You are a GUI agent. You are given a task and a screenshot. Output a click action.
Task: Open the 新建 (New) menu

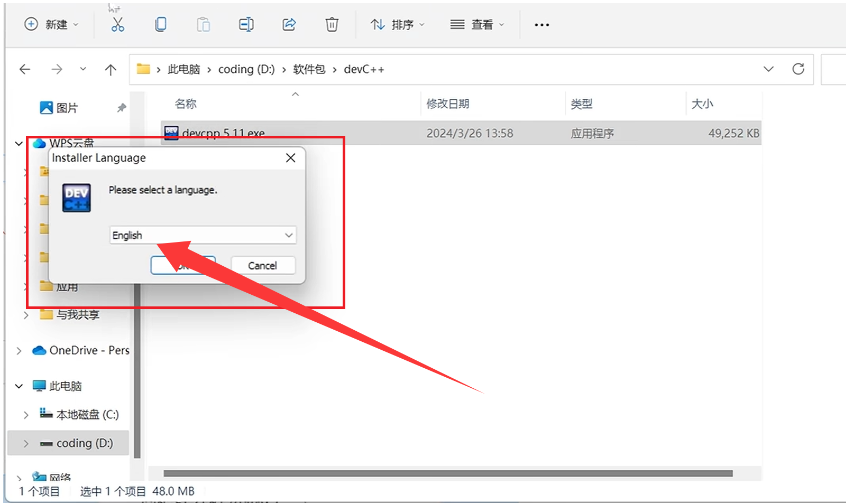51,24
